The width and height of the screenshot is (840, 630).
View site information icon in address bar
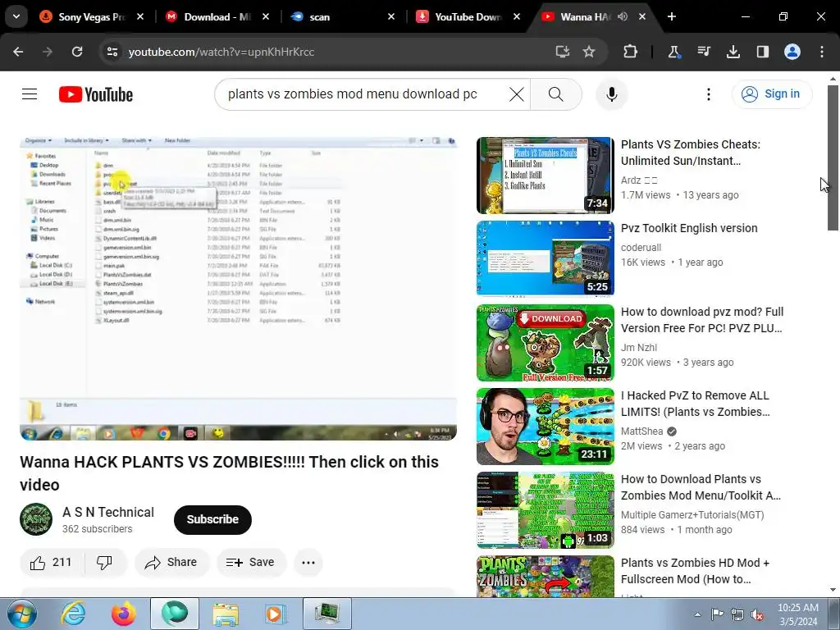click(x=112, y=52)
